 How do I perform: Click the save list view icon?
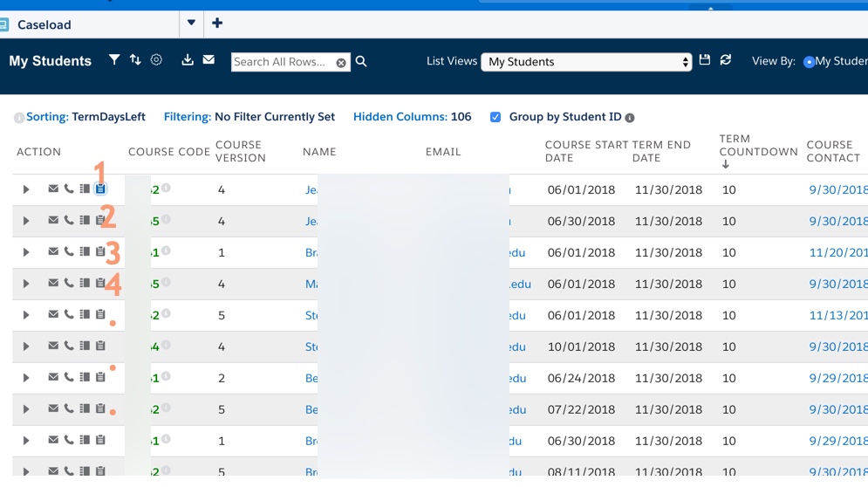click(x=705, y=60)
